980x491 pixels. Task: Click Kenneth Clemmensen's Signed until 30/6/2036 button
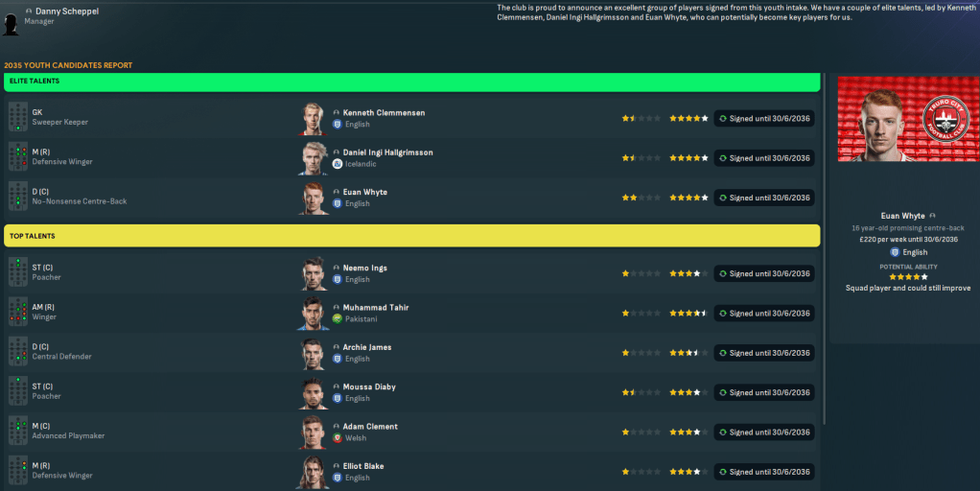pyautogui.click(x=764, y=119)
